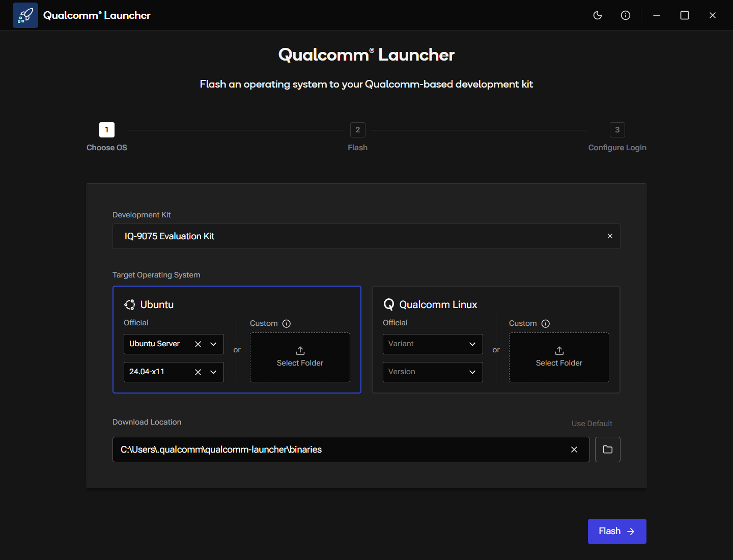Clear the Ubuntu Server variant selection
The image size is (733, 560).
click(x=198, y=344)
